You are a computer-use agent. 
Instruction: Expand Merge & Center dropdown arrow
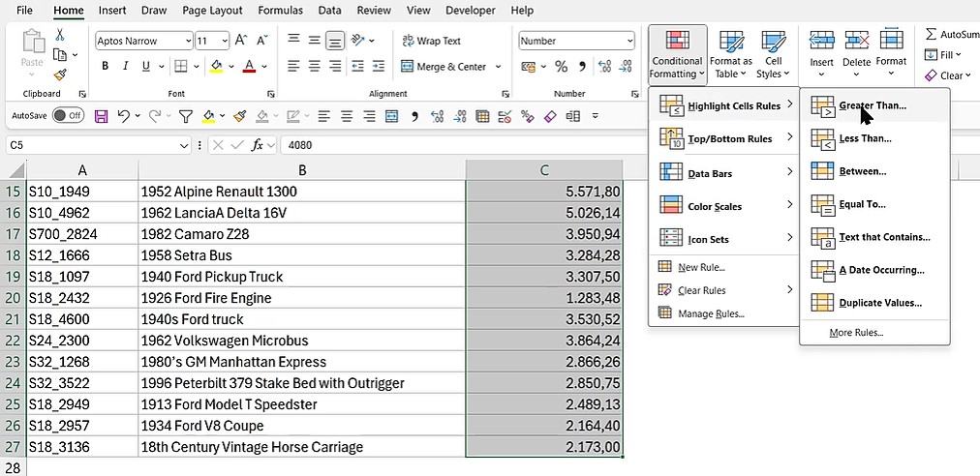click(x=498, y=66)
